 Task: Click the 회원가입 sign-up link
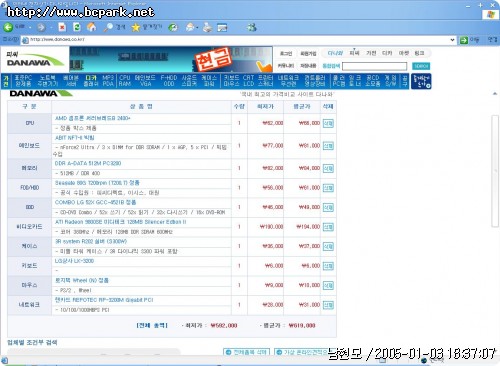(308, 53)
